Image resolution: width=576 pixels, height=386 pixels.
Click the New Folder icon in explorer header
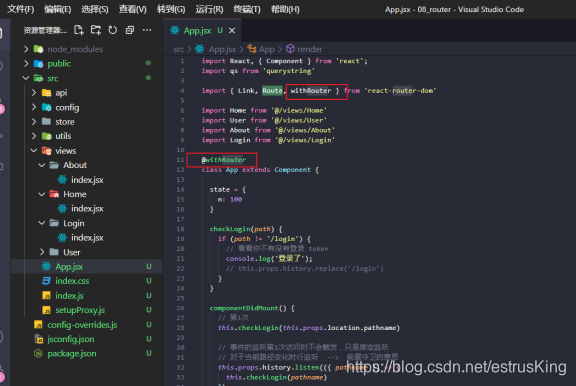click(x=96, y=30)
